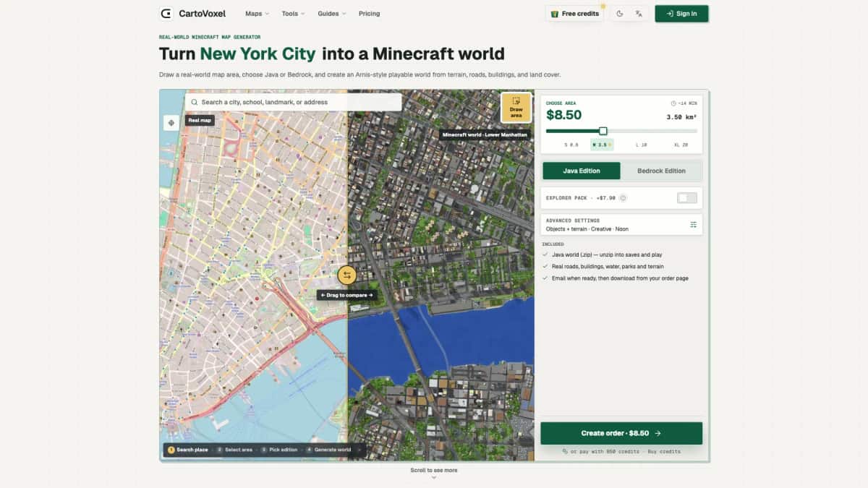Viewport: 868px width, 488px height.
Task: Choose the XL 20 area preset
Action: (x=681, y=145)
